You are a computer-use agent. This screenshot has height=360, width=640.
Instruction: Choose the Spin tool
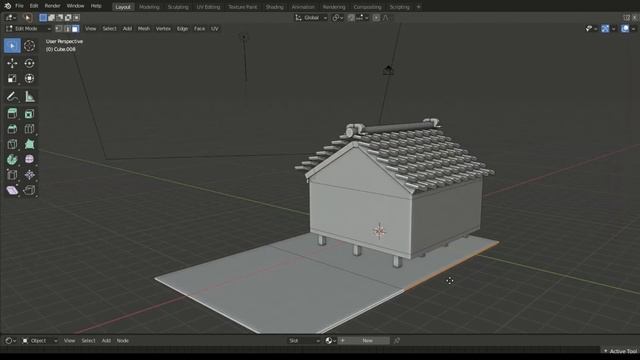click(x=12, y=159)
